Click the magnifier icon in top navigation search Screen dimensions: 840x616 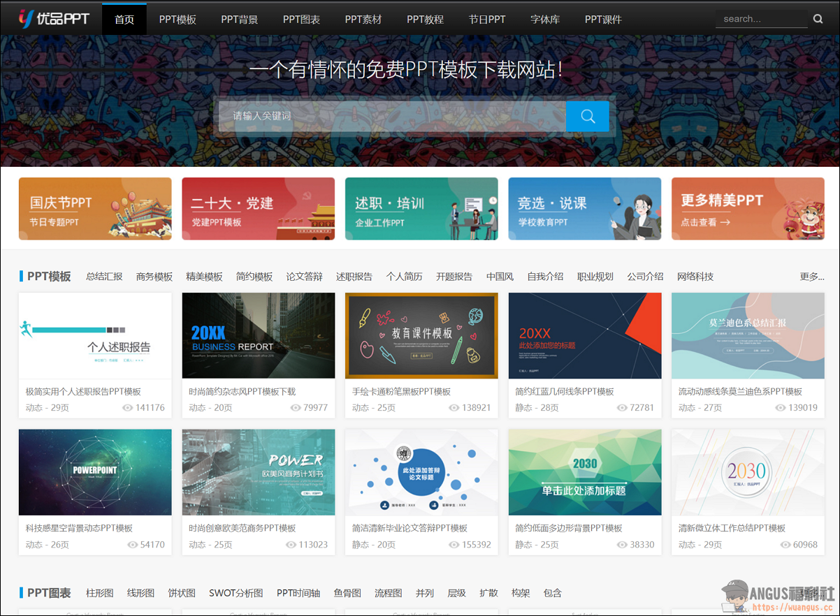(818, 19)
